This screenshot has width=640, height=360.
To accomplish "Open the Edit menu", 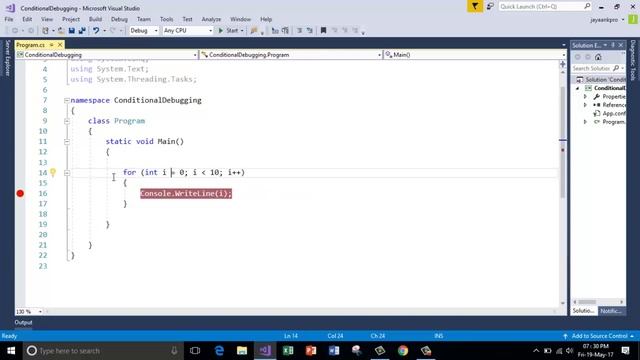I will tap(27, 19).
